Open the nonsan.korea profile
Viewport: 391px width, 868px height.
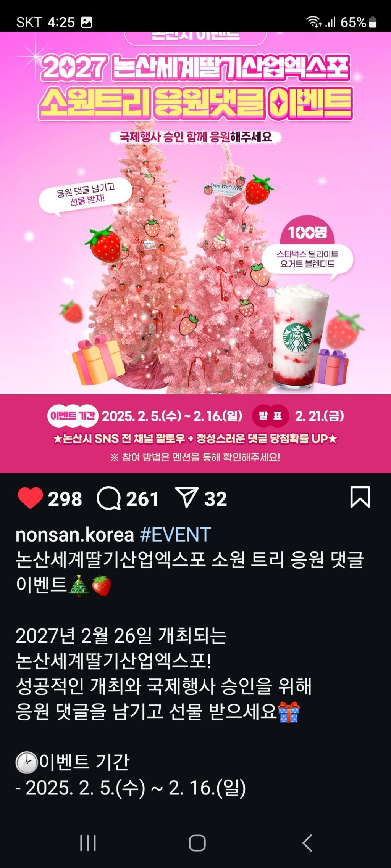pyautogui.click(x=75, y=535)
